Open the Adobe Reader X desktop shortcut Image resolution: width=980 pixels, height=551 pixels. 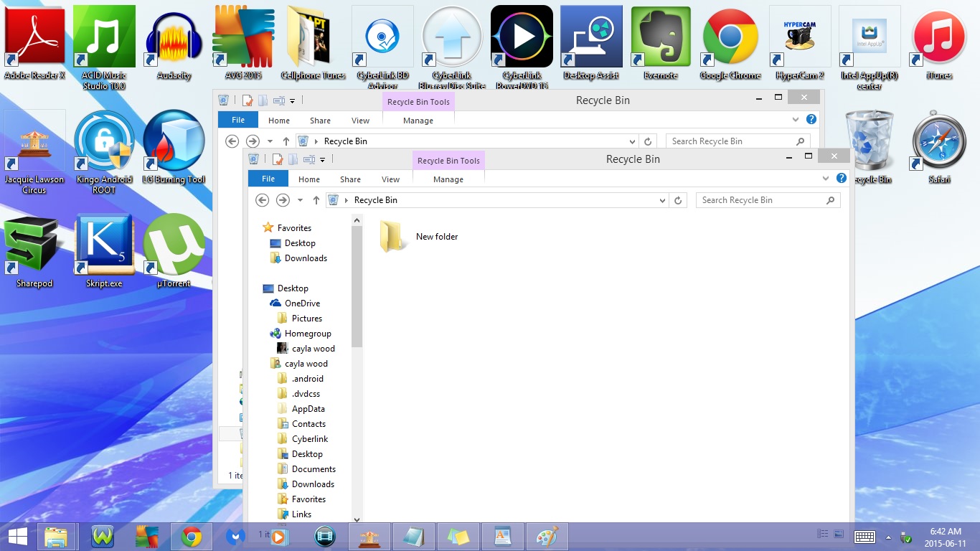[34, 43]
